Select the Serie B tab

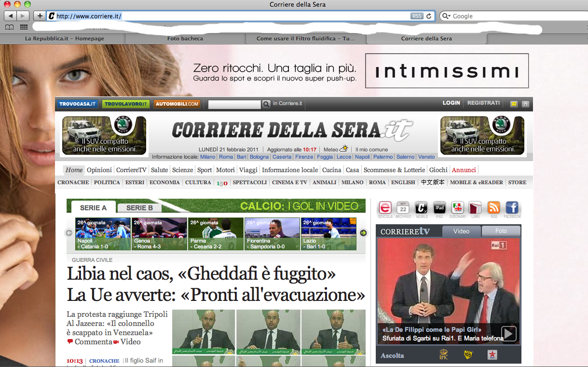139,208
